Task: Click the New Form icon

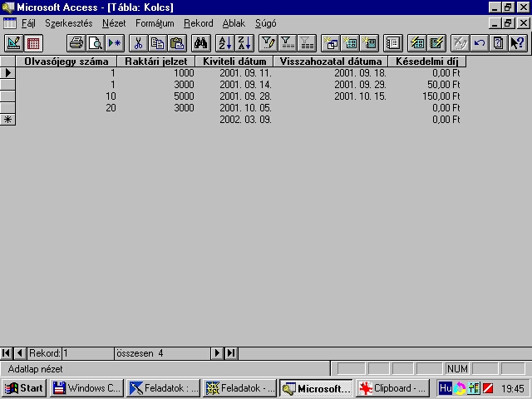Action: (x=350, y=43)
